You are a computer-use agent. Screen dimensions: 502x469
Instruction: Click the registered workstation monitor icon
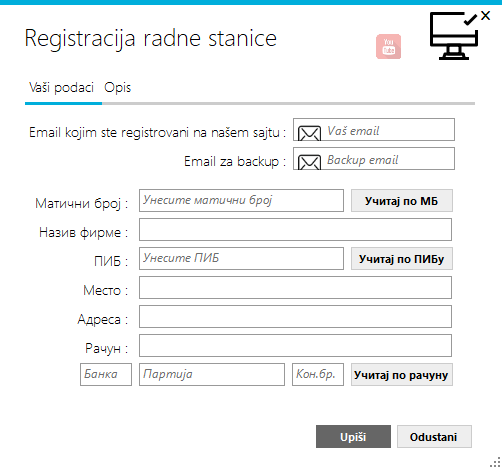point(454,36)
